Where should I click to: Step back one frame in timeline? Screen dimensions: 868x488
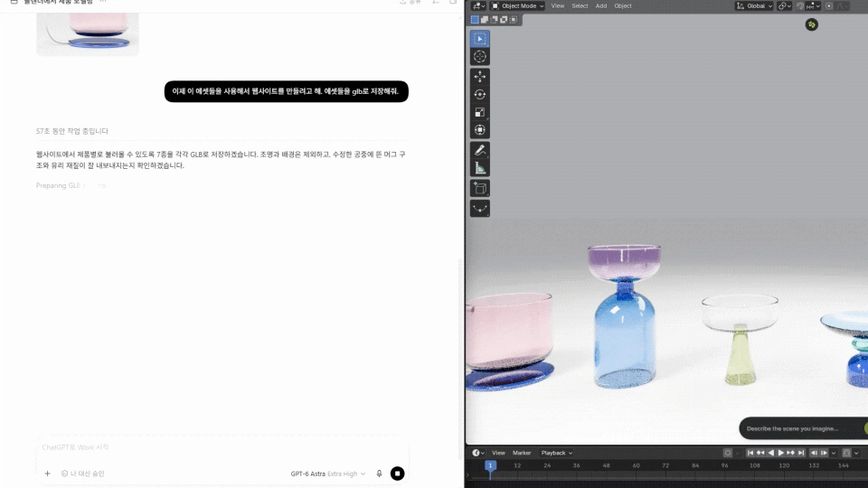point(814,453)
